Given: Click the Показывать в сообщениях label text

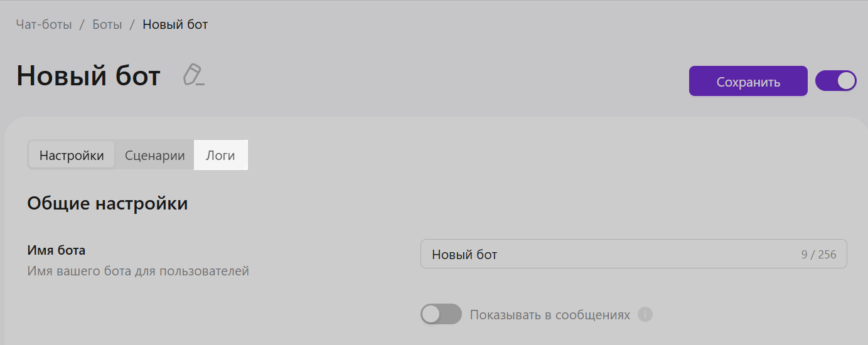Looking at the screenshot, I should pyautogui.click(x=550, y=315).
